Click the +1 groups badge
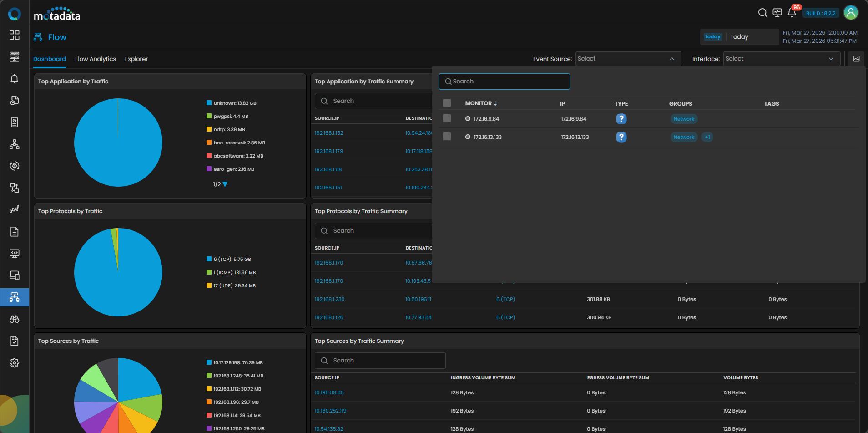The height and width of the screenshot is (433, 868). pyautogui.click(x=707, y=137)
